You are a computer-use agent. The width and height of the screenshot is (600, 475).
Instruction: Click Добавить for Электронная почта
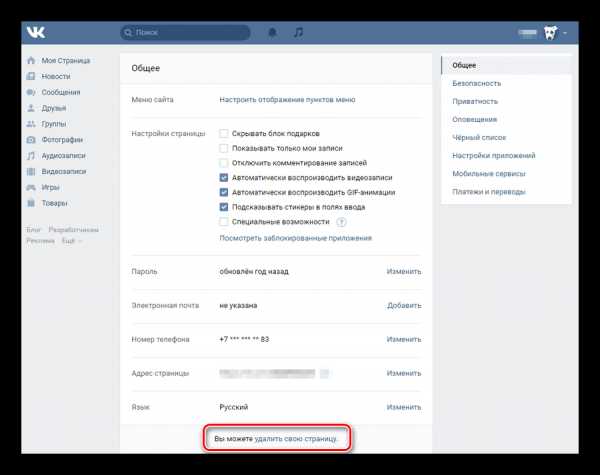(x=404, y=305)
